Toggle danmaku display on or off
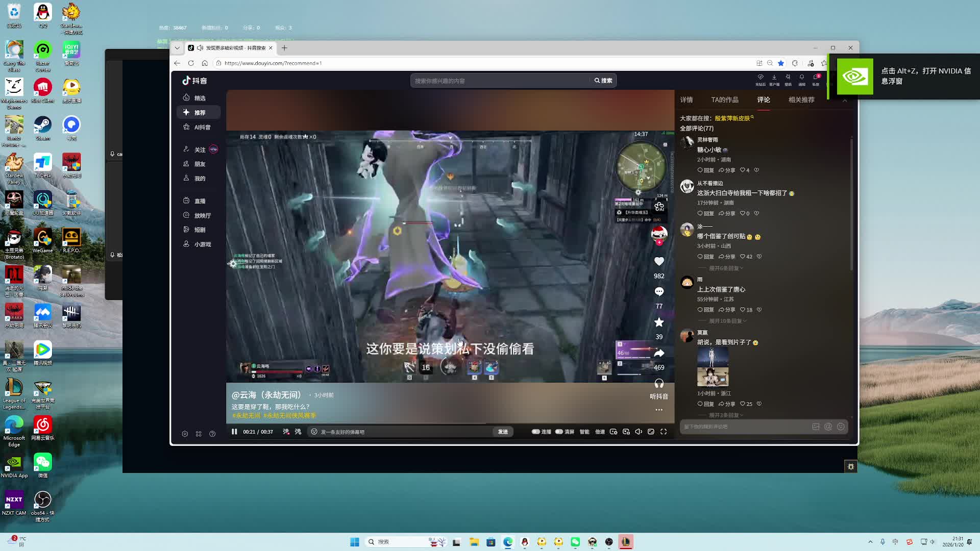980x551 pixels. point(286,432)
